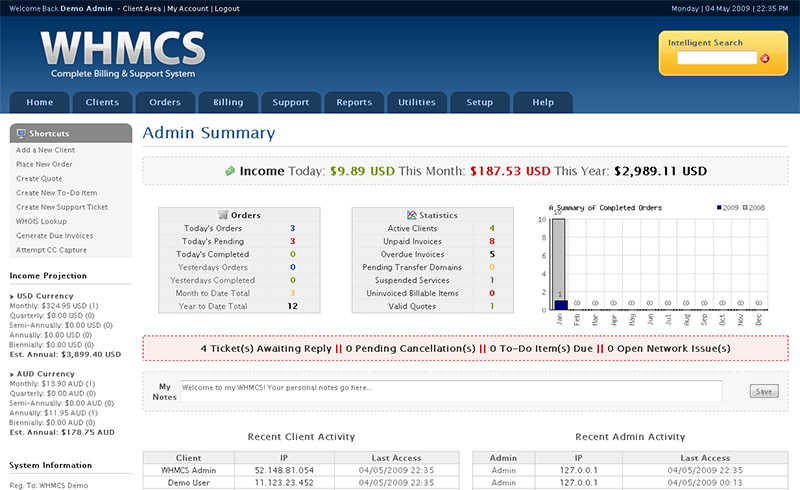Viewport: 800px width, 490px height.
Task: Select the Reports tab
Action: tap(354, 102)
